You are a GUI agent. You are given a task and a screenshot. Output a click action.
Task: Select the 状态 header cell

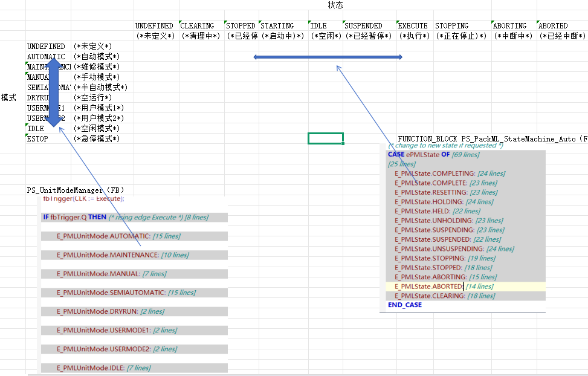click(x=335, y=5)
